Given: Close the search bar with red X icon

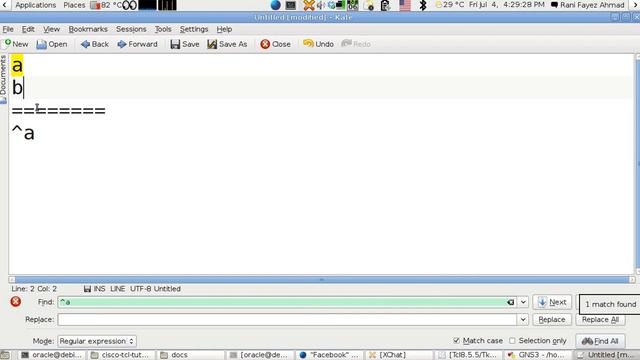Looking at the screenshot, I should point(16,302).
